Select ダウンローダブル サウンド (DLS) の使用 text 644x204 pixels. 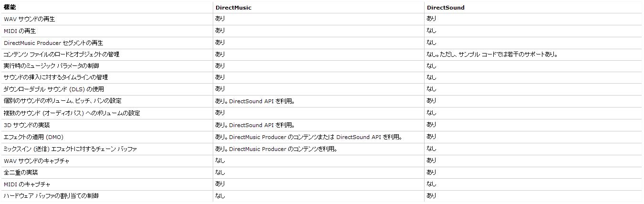coord(53,89)
